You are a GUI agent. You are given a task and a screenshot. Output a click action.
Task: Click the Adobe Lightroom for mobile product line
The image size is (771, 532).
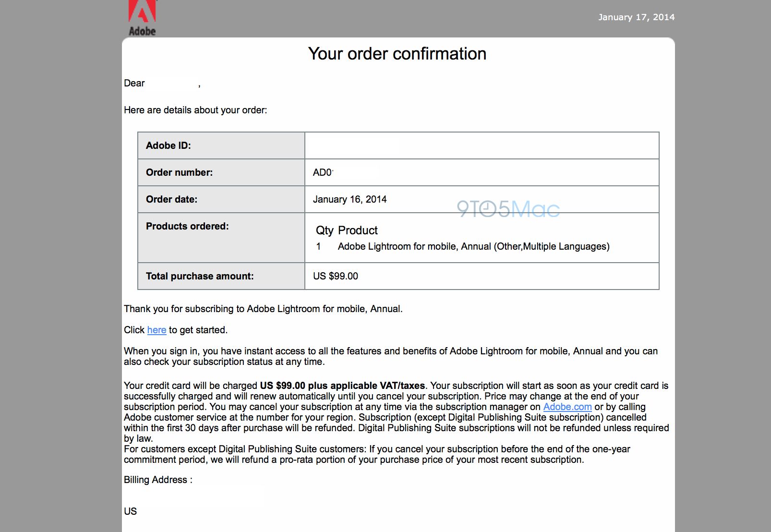(x=473, y=246)
